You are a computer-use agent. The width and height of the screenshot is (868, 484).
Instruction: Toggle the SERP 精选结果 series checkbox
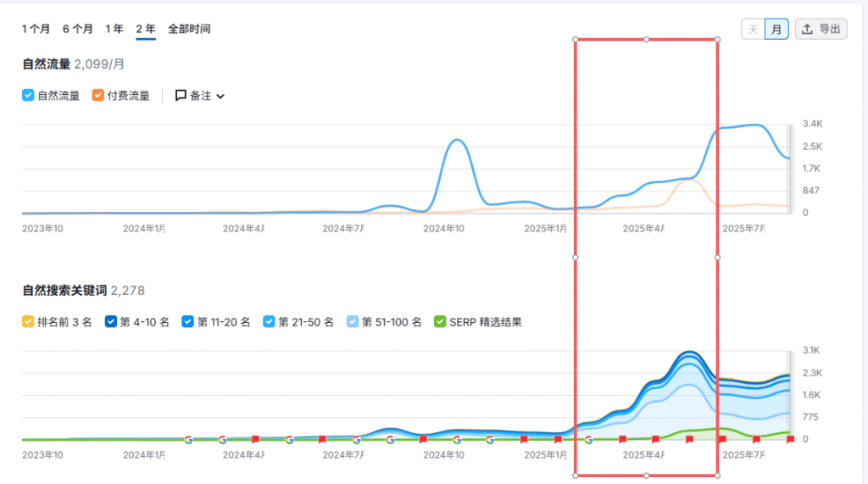point(439,322)
